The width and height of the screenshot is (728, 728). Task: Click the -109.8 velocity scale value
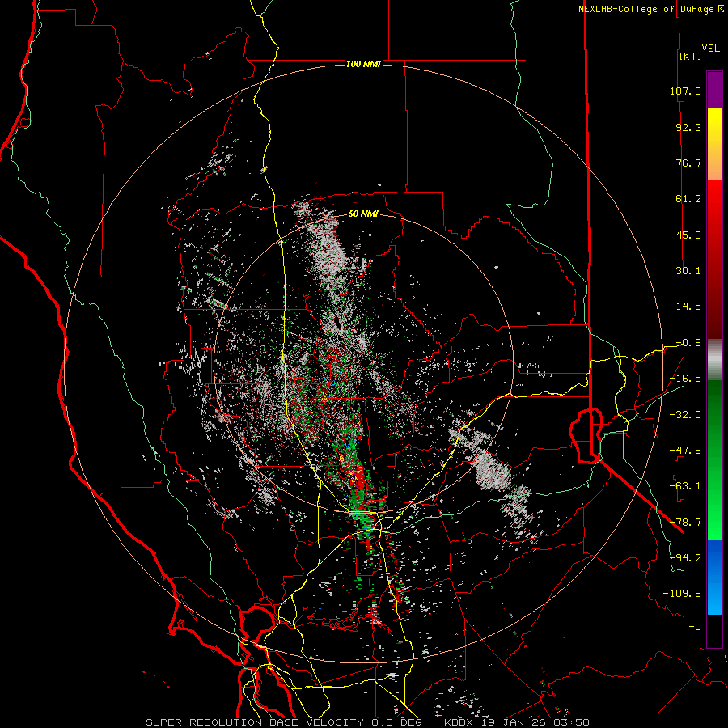pos(682,594)
